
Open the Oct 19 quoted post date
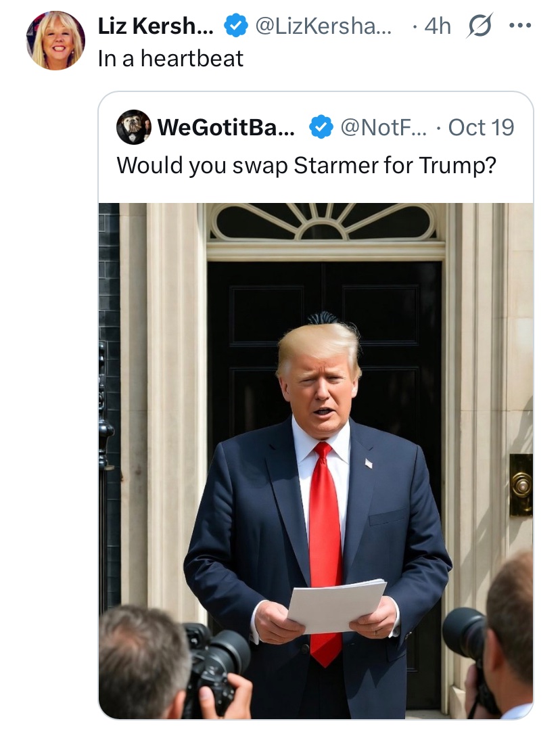coord(481,128)
